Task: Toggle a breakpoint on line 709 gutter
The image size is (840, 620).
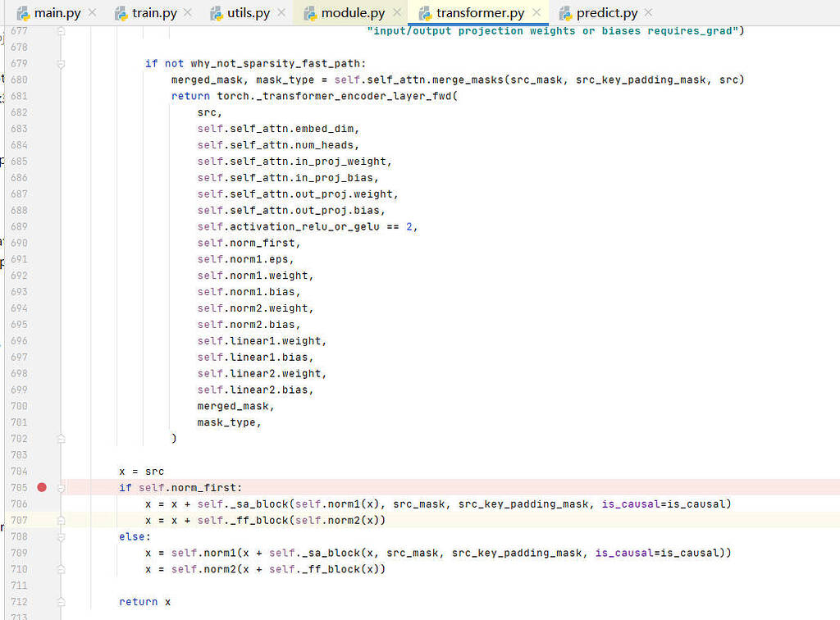Action: pos(42,553)
